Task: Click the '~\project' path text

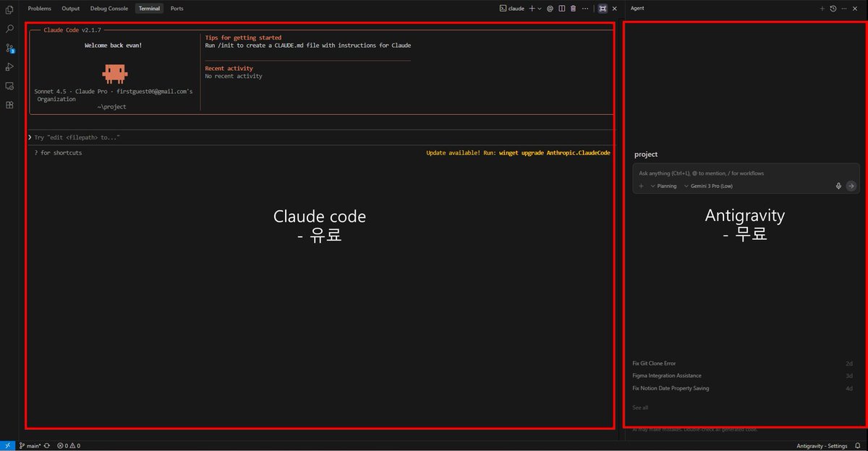Action: click(111, 107)
